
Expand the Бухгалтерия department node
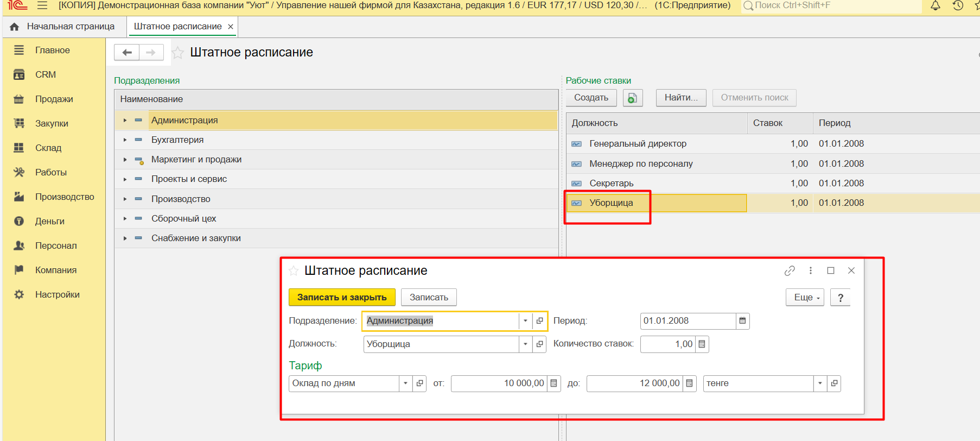pyautogui.click(x=125, y=140)
